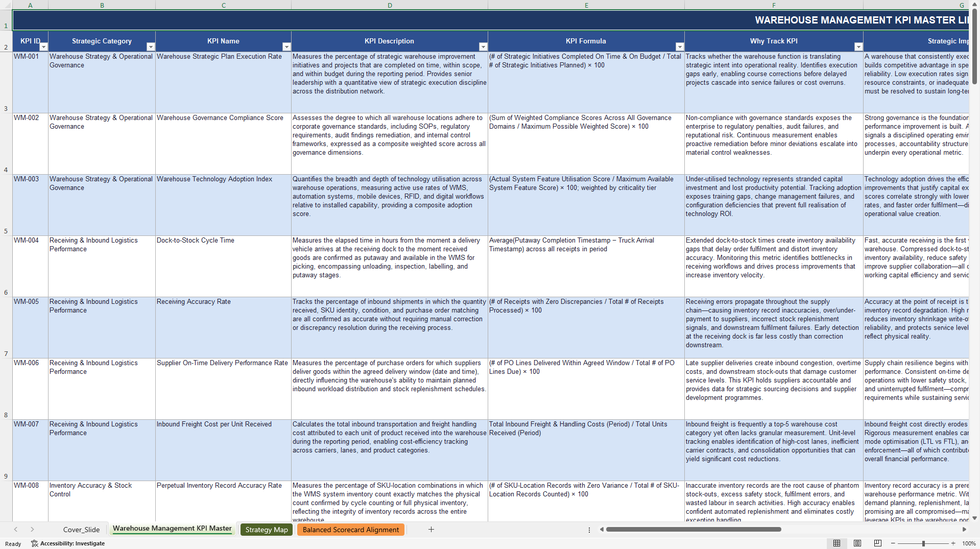Click the WAREHOUSE MANAGEMENT KPI MASTER title
The height and width of the screenshot is (549, 980).
click(861, 20)
